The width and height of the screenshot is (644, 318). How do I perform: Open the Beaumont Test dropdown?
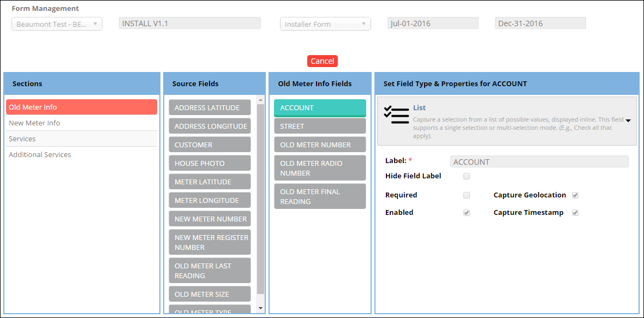pos(57,24)
